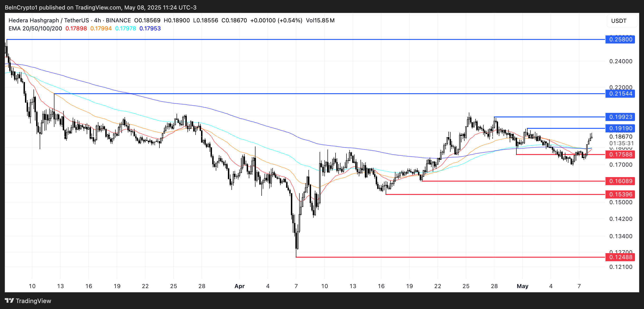The width and height of the screenshot is (644, 309).
Task: Open the USDT currency selector
Action: pos(619,21)
